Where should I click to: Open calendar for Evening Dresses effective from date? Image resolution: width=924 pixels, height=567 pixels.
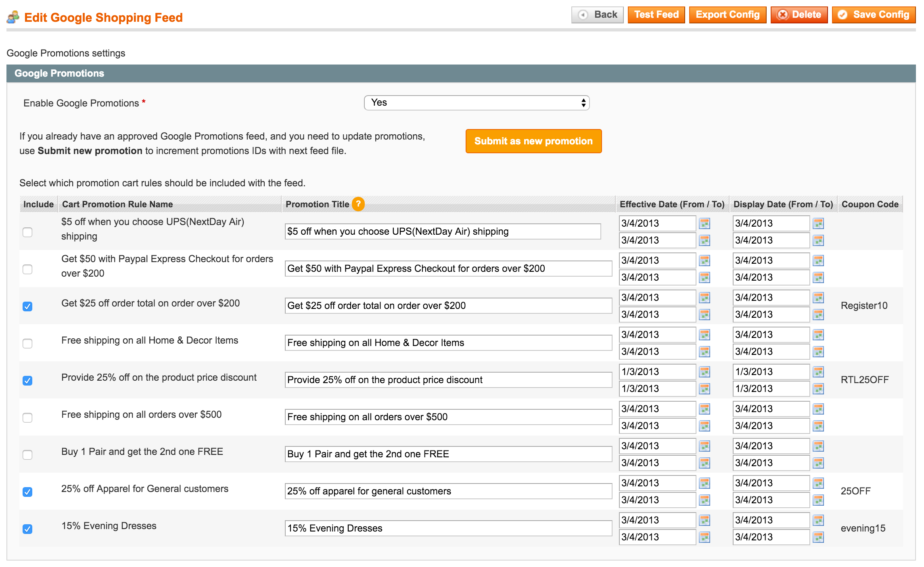pos(704,520)
